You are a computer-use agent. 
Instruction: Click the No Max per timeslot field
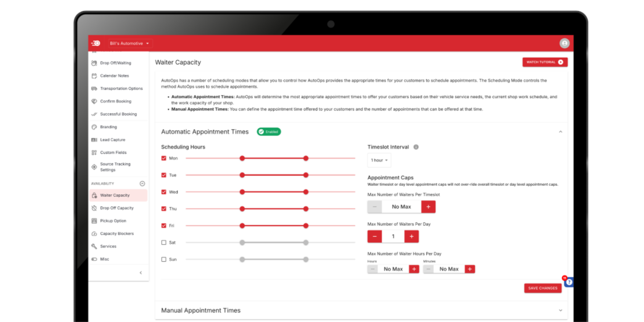pos(402,207)
